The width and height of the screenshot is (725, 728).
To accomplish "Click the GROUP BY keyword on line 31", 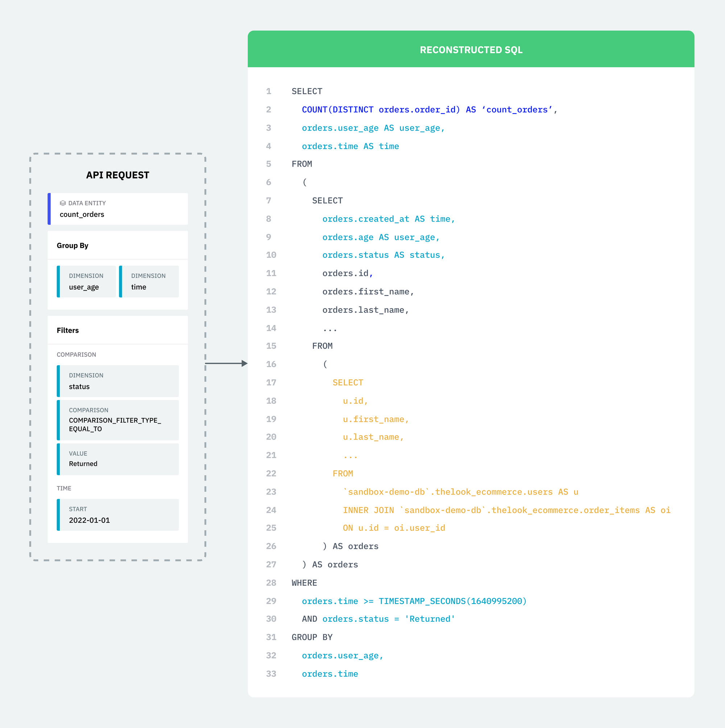I will tap(312, 638).
